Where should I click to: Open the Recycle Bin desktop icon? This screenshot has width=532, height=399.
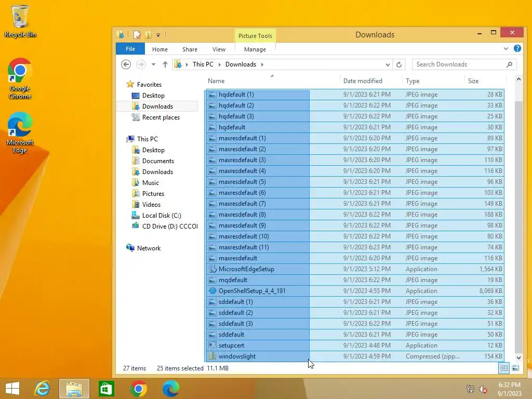click(x=20, y=21)
